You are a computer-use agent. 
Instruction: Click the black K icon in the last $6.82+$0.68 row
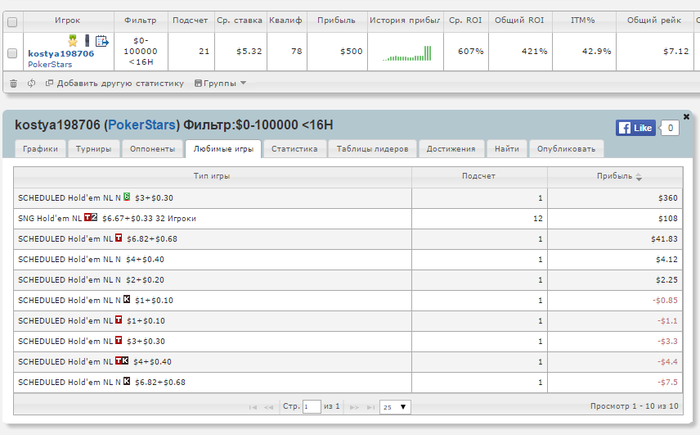click(127, 381)
